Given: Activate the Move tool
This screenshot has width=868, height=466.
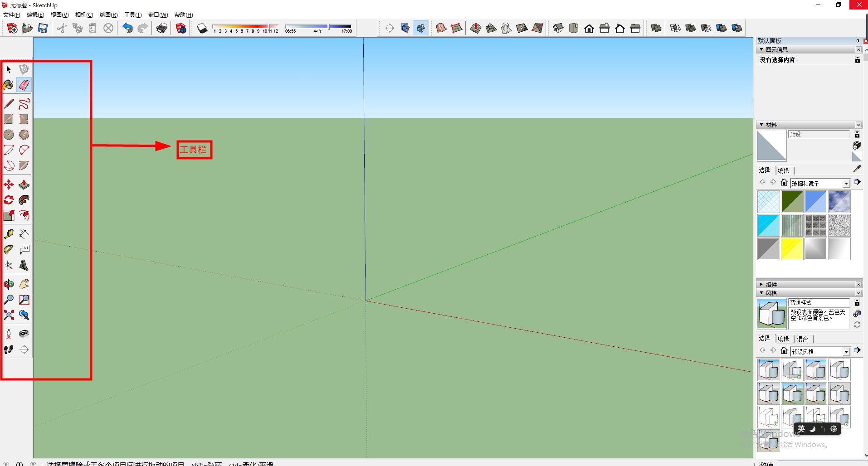Looking at the screenshot, I should point(9,184).
